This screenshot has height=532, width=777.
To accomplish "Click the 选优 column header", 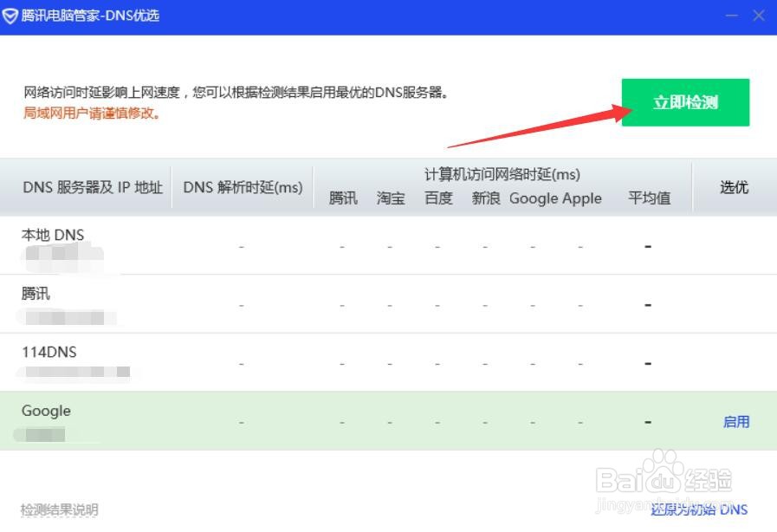I will [x=734, y=187].
